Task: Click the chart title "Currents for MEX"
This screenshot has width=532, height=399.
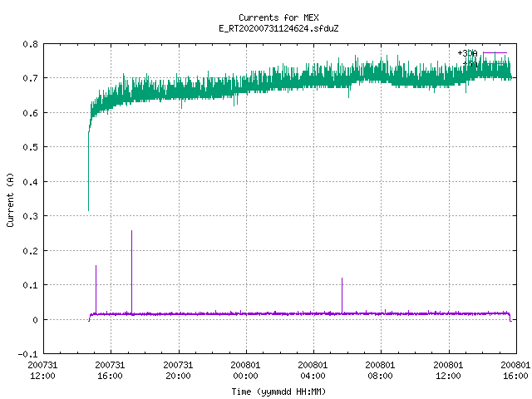Action: click(278, 17)
